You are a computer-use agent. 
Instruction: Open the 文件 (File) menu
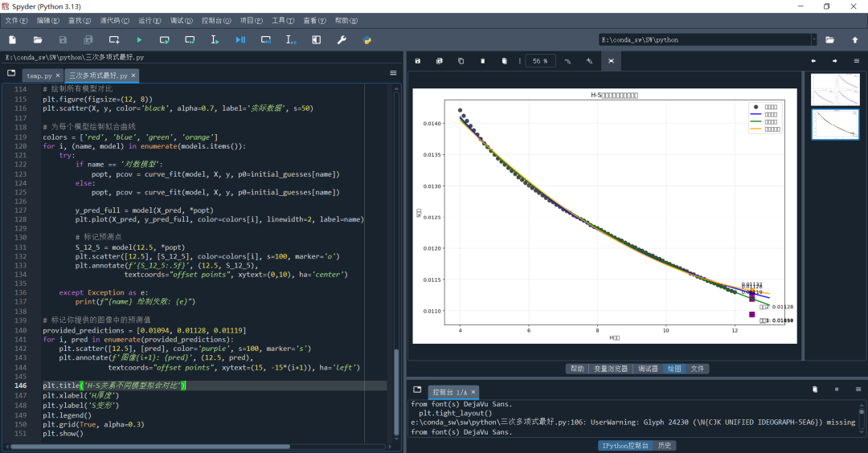click(x=16, y=20)
